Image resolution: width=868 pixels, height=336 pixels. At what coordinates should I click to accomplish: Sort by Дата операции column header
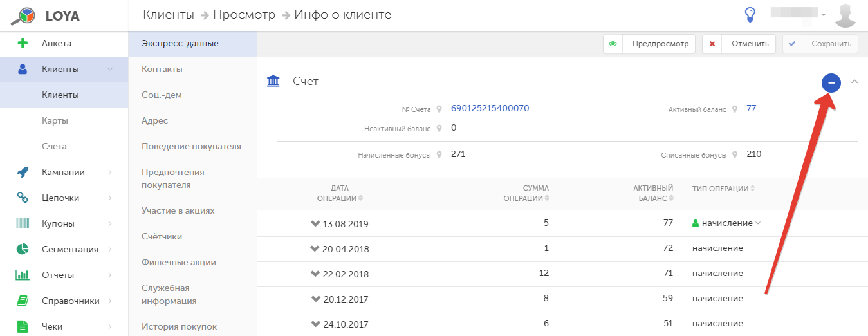[340, 193]
